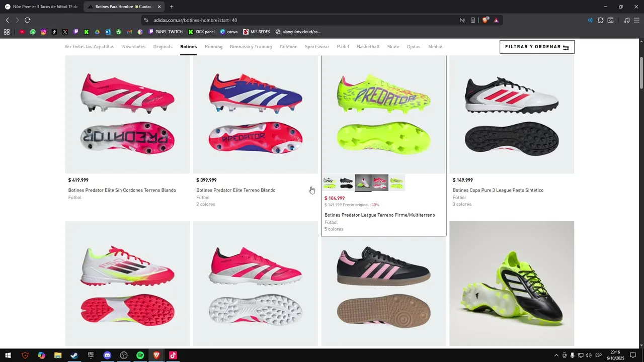Open blue Predator Elite Terreno Blando image
Screen dimensions: 644x362
pyautogui.click(x=256, y=115)
